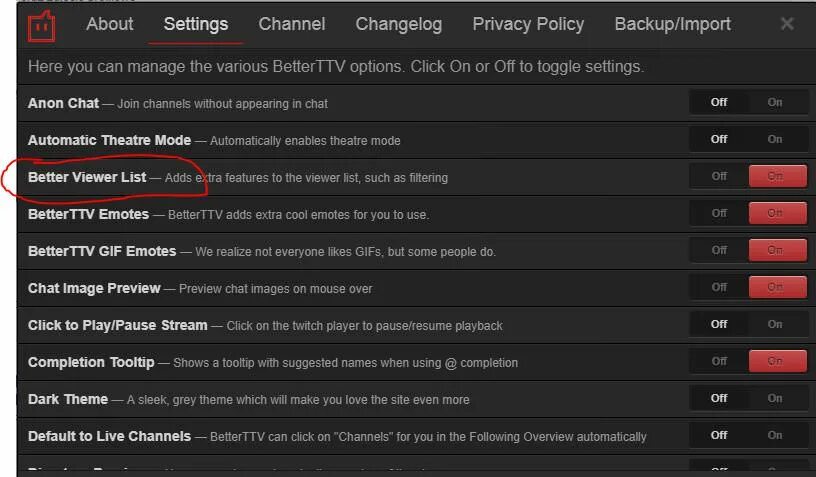The width and height of the screenshot is (816, 477).
Task: Click 'BetterTTV can click on "Channels"' description
Action: (x=428, y=436)
